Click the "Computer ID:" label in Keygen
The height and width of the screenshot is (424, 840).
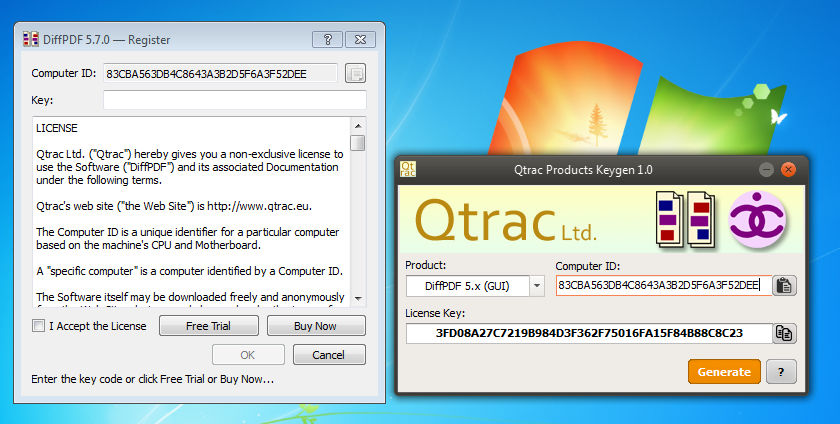[588, 266]
